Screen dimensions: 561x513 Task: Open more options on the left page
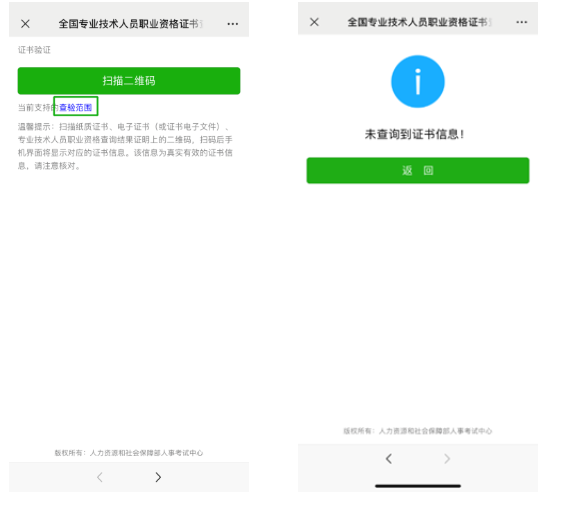point(233,24)
